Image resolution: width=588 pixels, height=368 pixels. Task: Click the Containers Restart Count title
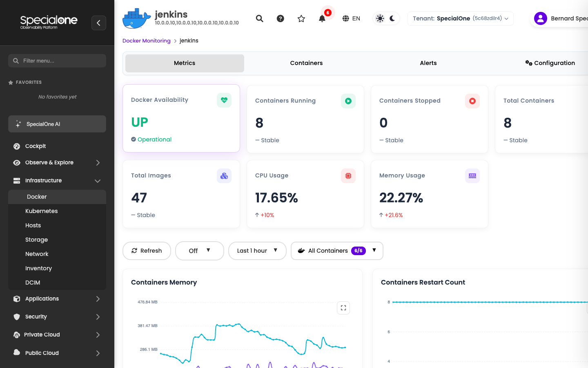click(x=423, y=282)
